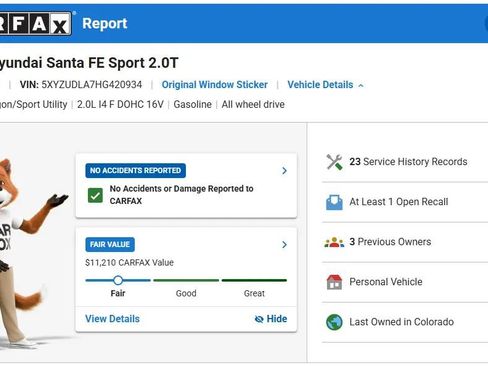Click No Accidents or Damage Reported text
The width and height of the screenshot is (488, 366).
tap(182, 195)
